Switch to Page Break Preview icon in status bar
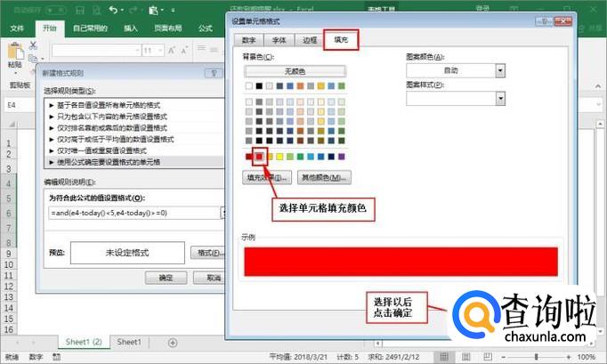Image resolution: width=607 pixels, height=364 pixels. (x=488, y=357)
